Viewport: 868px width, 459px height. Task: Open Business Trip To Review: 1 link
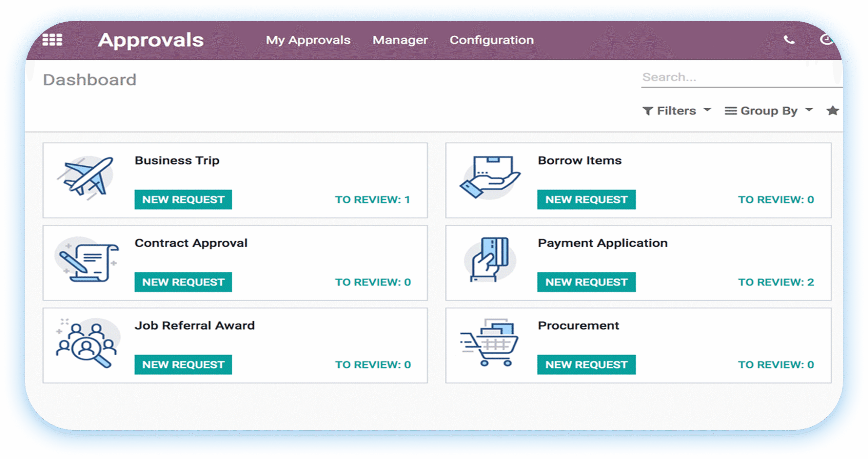click(373, 200)
